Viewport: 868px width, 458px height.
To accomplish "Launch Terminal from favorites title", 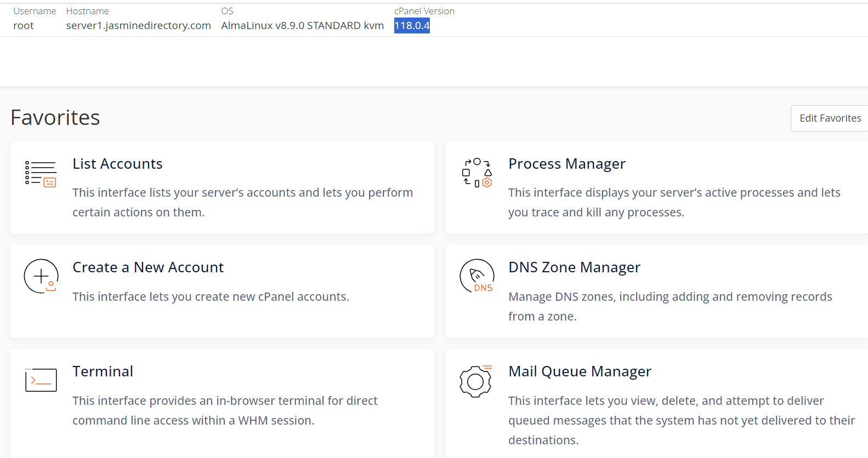I will tap(103, 371).
